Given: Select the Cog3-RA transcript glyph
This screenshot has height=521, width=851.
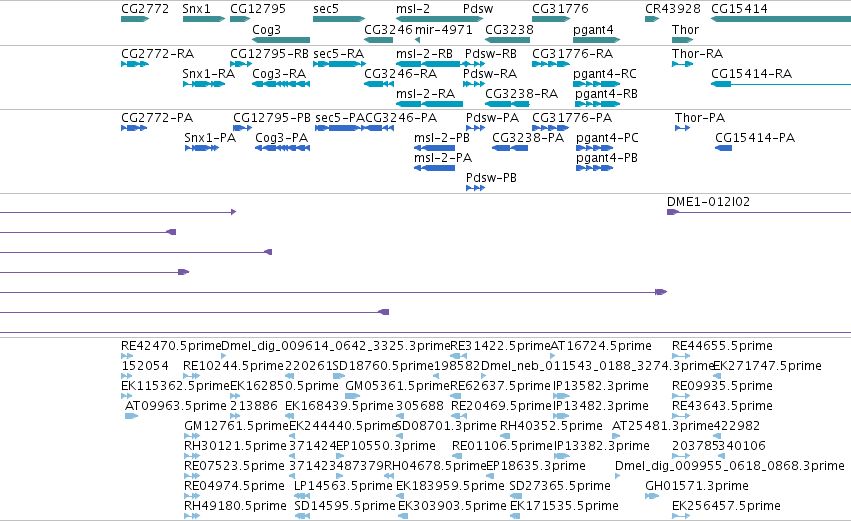Looking at the screenshot, I should 281,84.
